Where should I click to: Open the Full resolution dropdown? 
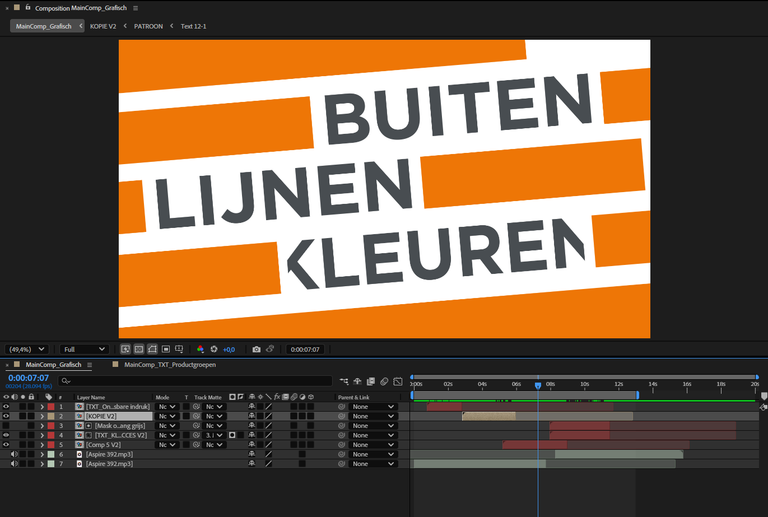coord(84,349)
